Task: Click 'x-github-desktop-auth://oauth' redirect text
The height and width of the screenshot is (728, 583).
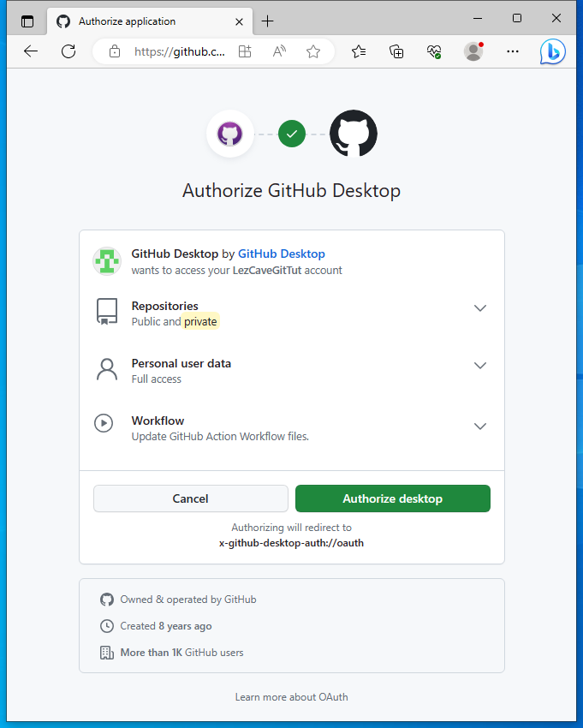Action: point(291,543)
